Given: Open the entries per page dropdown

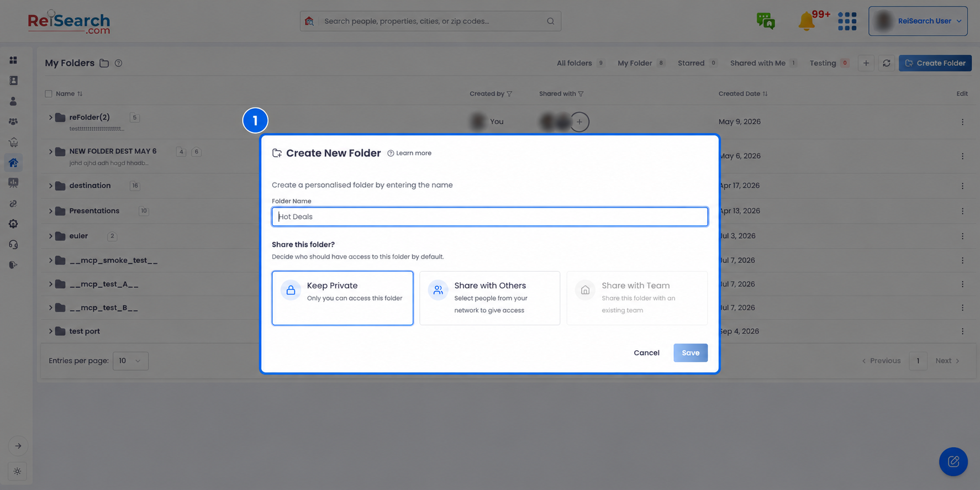Looking at the screenshot, I should coord(130,361).
